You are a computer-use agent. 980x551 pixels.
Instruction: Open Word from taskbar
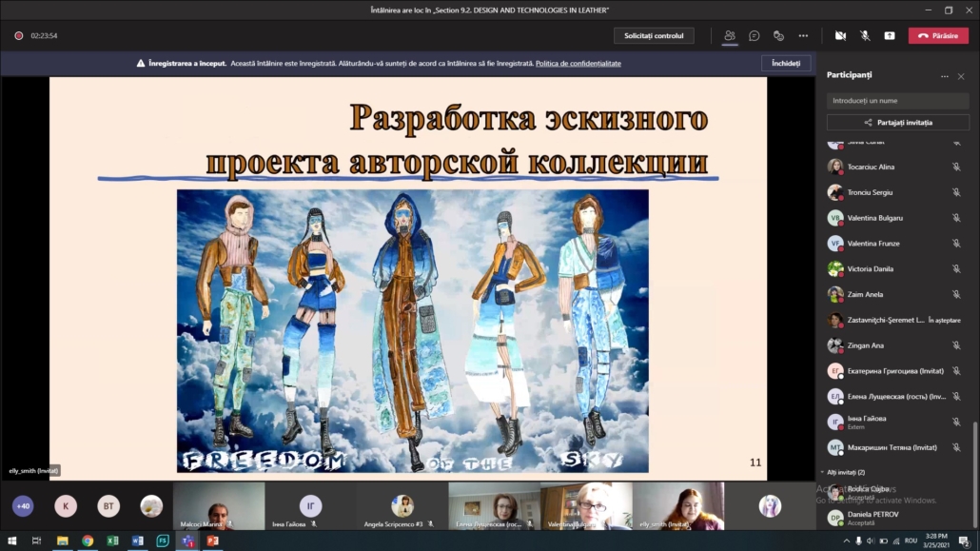pyautogui.click(x=138, y=541)
